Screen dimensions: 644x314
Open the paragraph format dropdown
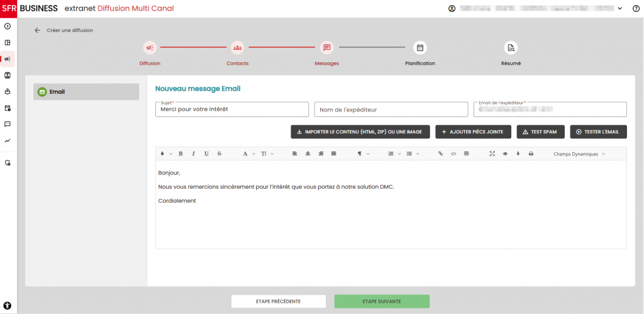(x=363, y=154)
